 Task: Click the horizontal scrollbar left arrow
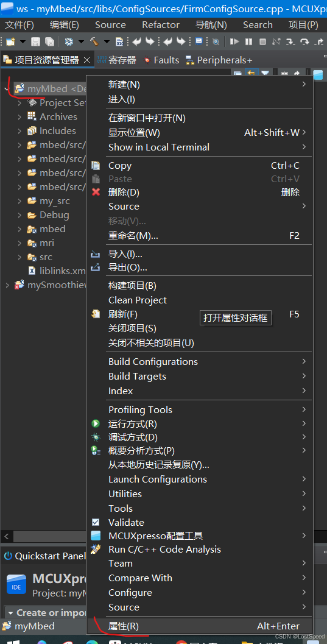point(6,536)
